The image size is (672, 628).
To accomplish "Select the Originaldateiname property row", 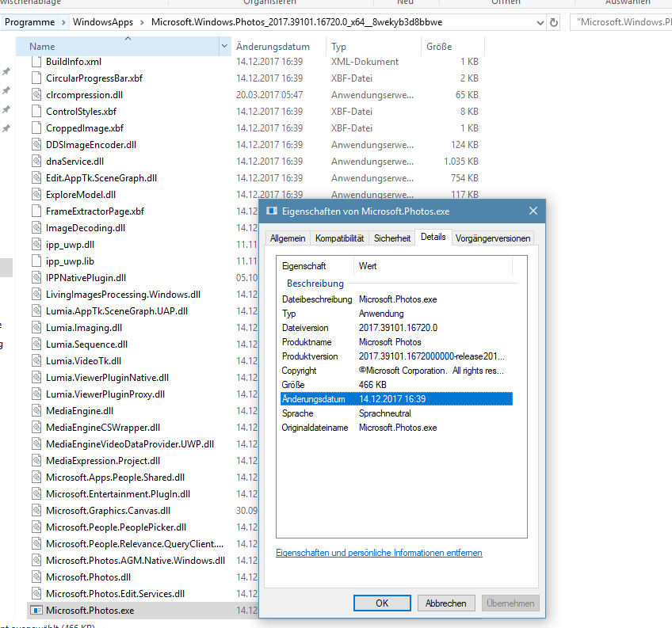I will coord(396,428).
